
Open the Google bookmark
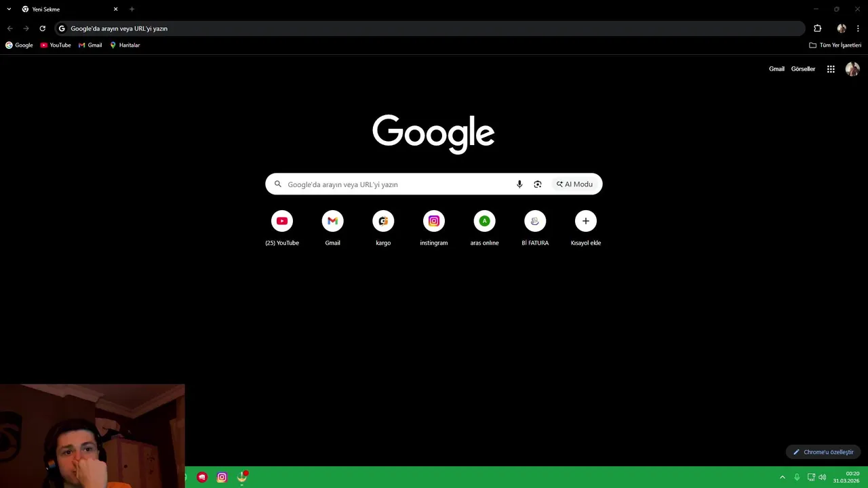[19, 45]
